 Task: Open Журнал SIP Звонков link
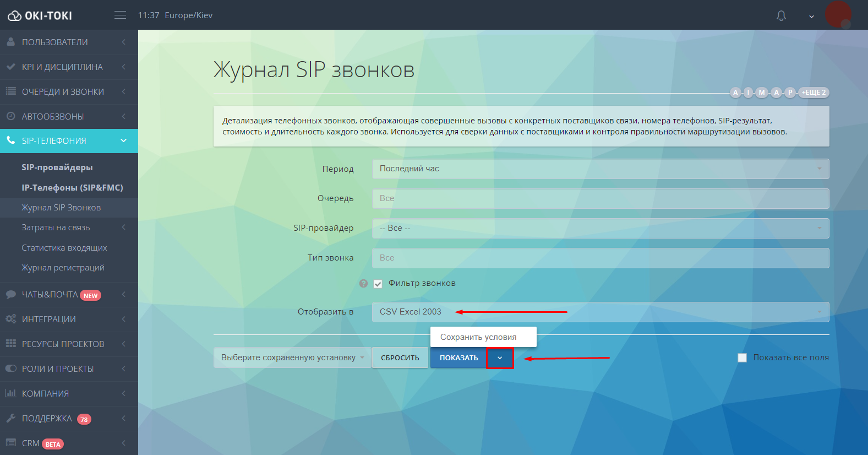tap(61, 208)
